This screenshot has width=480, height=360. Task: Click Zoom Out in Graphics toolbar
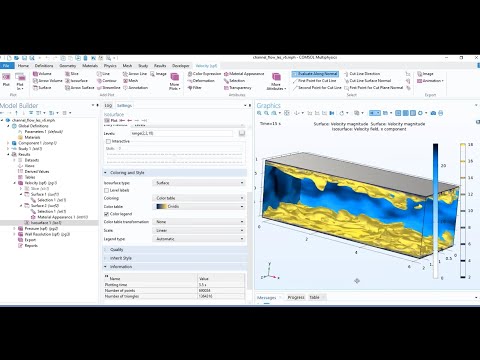[266, 113]
